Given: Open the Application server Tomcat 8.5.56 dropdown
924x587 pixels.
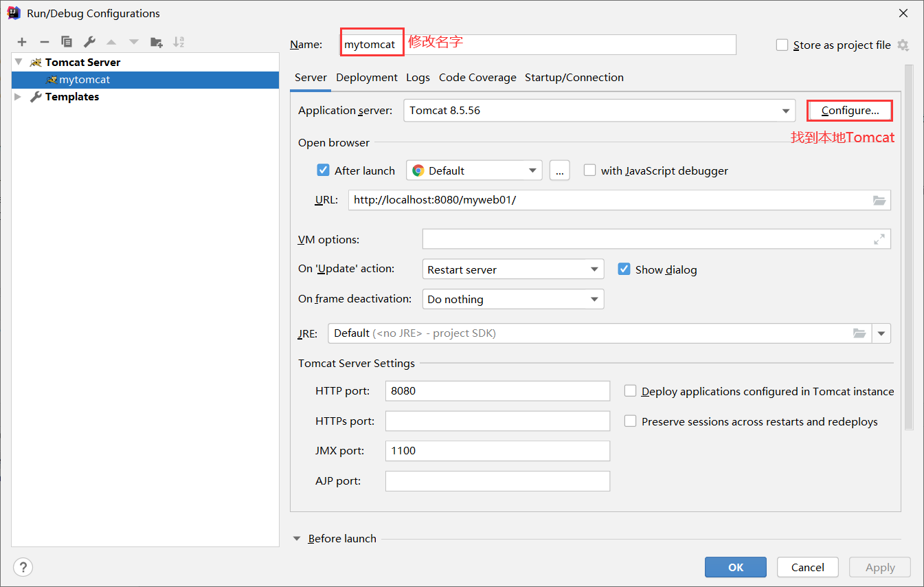Looking at the screenshot, I should click(599, 111).
